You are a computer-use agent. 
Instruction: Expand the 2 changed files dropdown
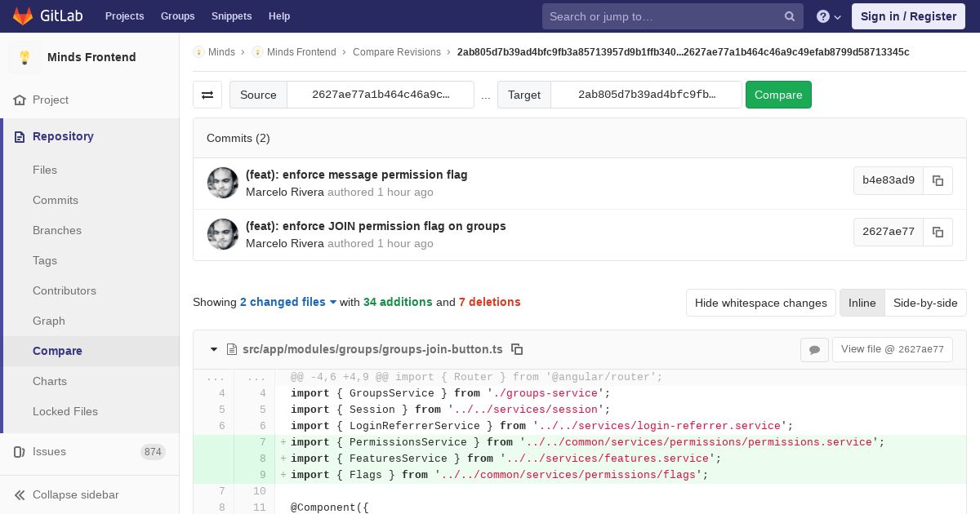click(x=287, y=302)
